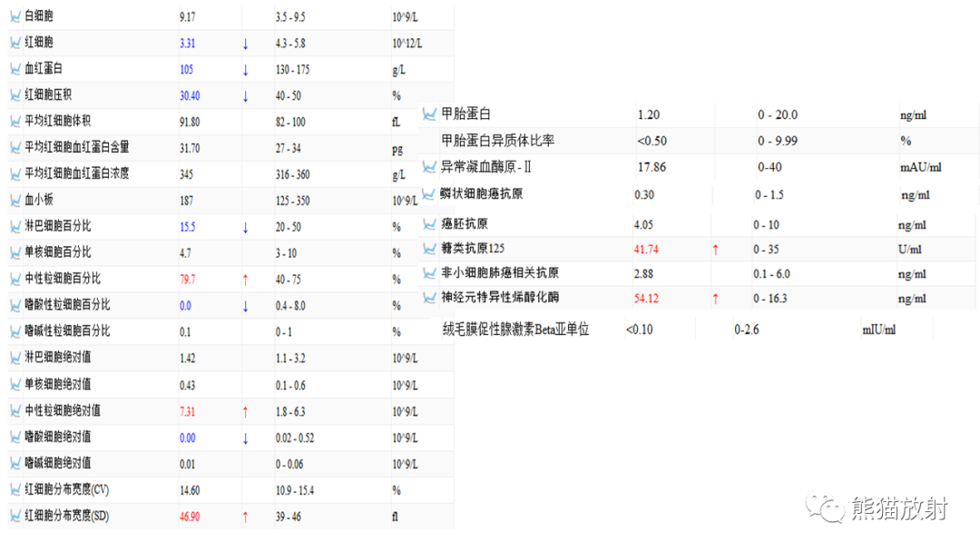This screenshot has height=552, width=980.
Task: Click the chart icon for 嗜碱性粒细胞百分比
Action: tap(15, 331)
